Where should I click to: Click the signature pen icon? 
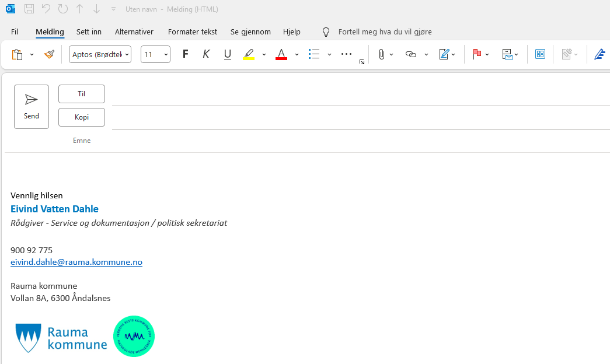[x=445, y=54]
